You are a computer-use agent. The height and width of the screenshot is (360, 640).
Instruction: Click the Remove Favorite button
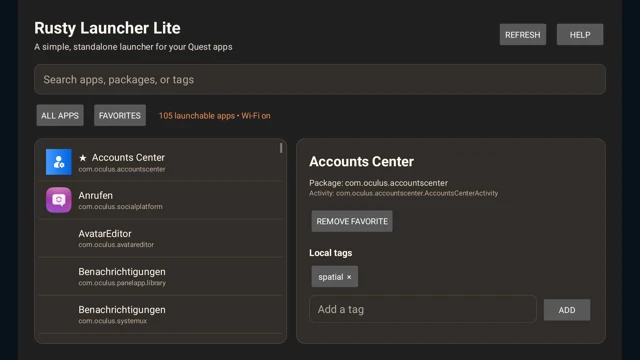pos(352,221)
